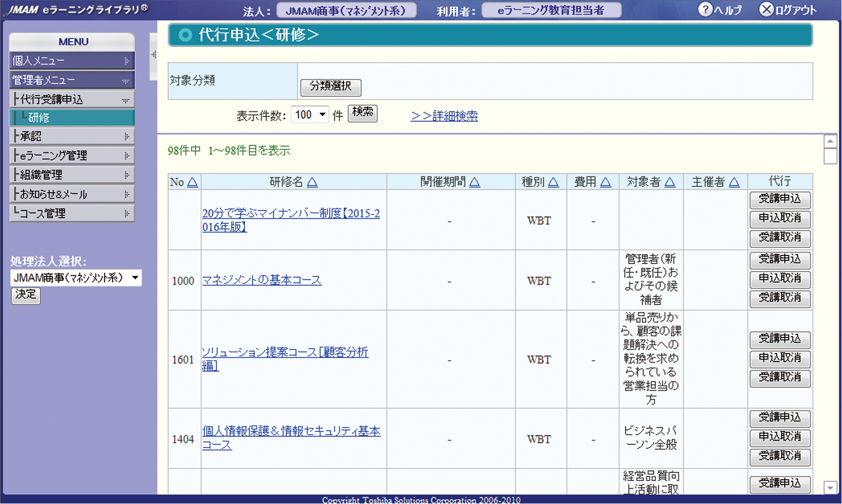The image size is (842, 504).
Task: Expand the 組織管理 menu section
Action: coord(72,175)
